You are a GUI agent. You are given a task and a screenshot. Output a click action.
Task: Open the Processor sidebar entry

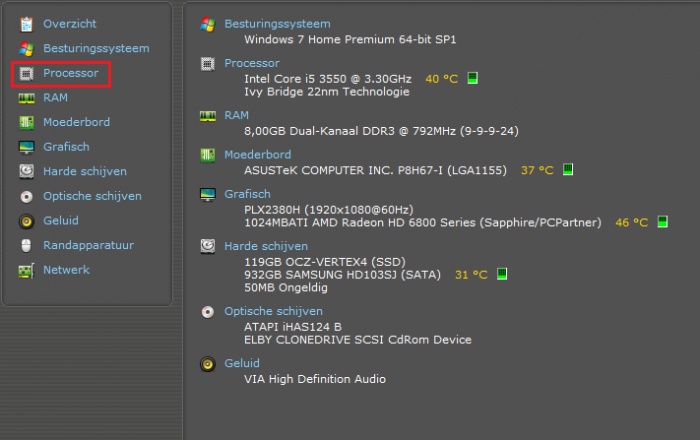click(71, 73)
